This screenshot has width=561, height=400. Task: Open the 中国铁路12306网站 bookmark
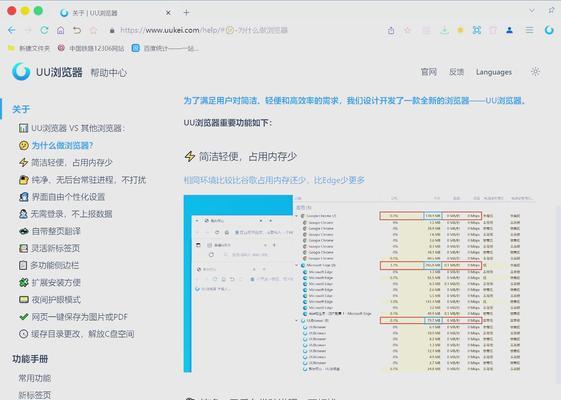tap(91, 48)
